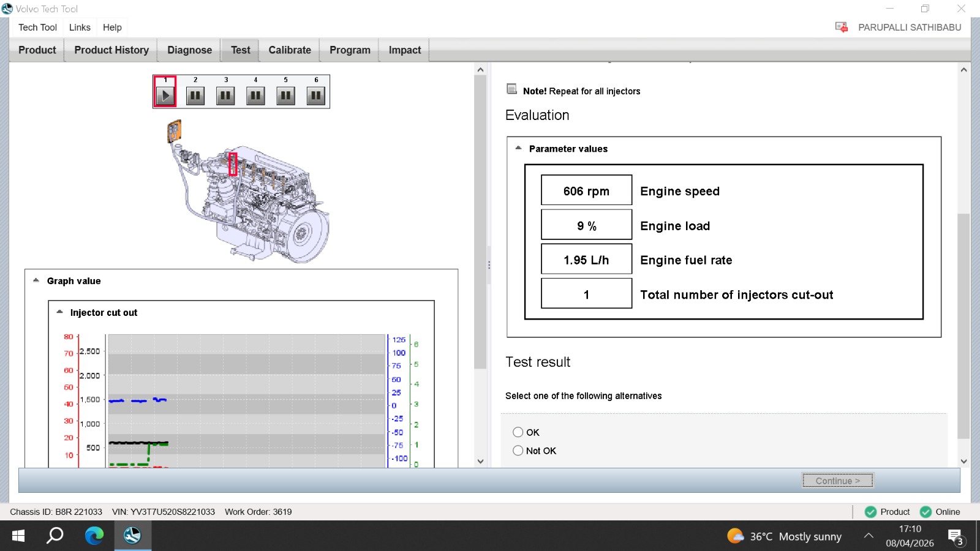
Task: Switch to the Impact tab
Action: 405,50
